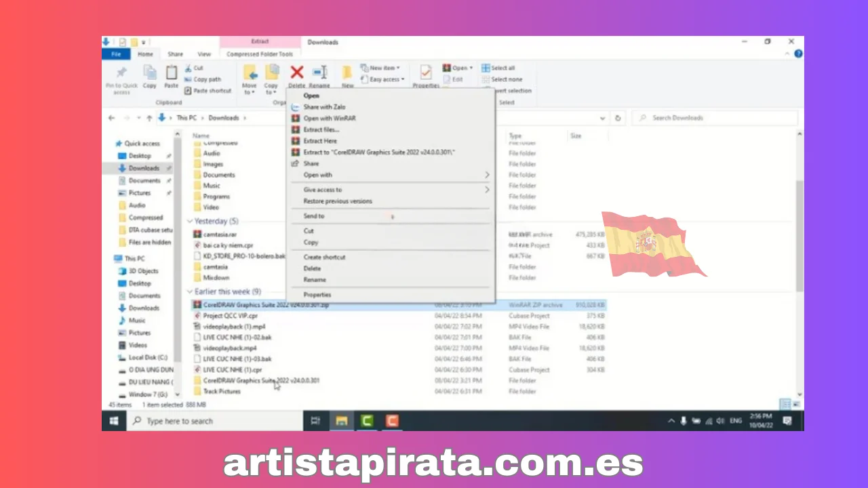
Task: Click the file list vertical scrollbar
Action: pyautogui.click(x=800, y=235)
